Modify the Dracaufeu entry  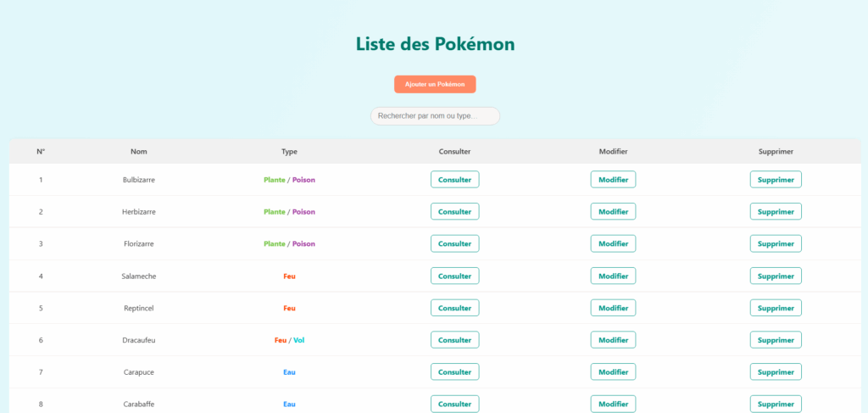(x=613, y=340)
